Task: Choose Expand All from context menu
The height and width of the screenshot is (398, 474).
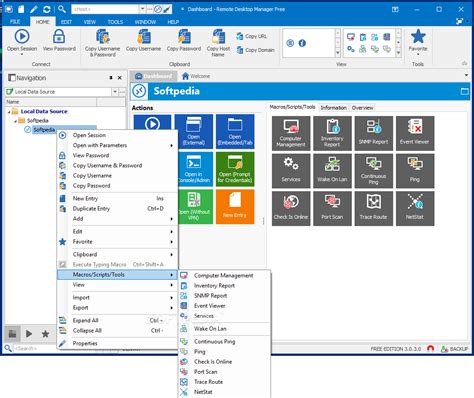Action: pos(118,320)
